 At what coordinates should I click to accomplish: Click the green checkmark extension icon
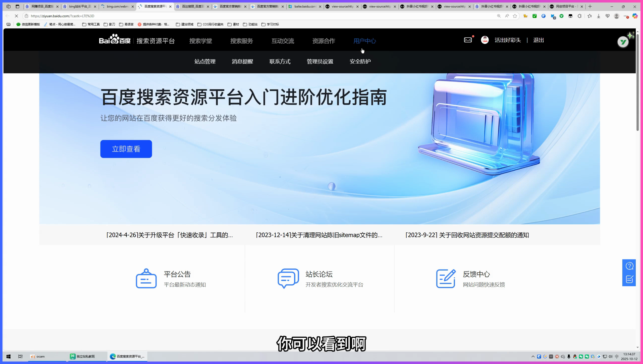(x=534, y=16)
